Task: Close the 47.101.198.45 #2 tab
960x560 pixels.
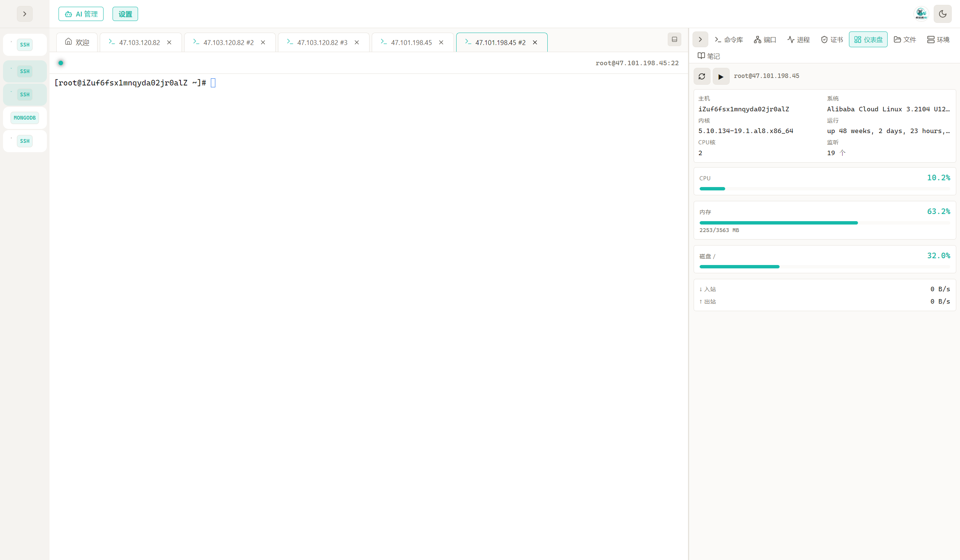Action: pos(535,42)
